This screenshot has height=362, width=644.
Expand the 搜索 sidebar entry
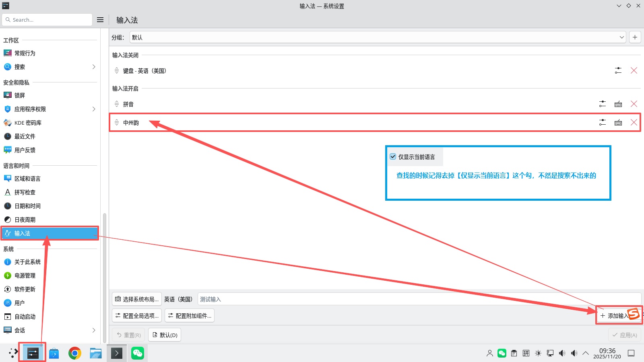[x=93, y=67]
